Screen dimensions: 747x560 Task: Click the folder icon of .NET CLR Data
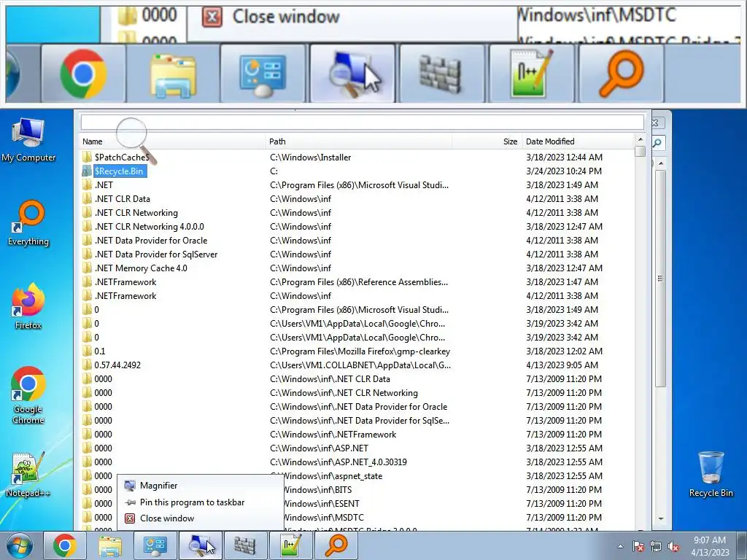click(x=87, y=198)
